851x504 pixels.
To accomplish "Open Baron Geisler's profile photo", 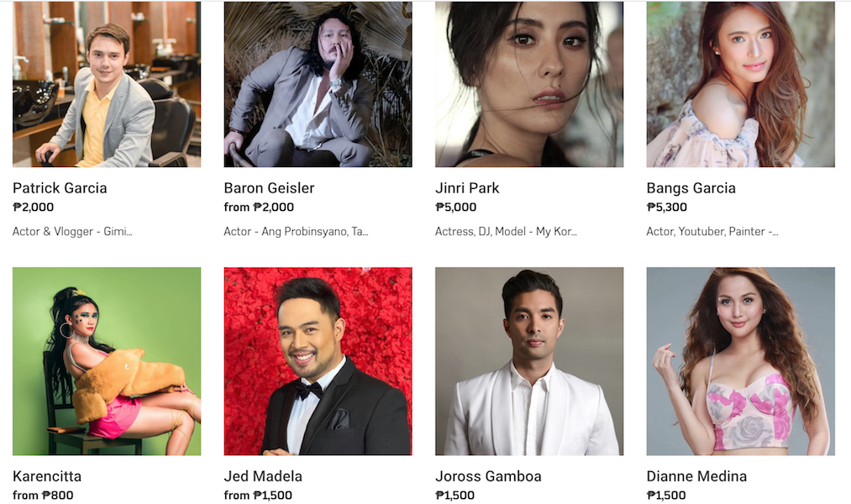I will coord(318,84).
